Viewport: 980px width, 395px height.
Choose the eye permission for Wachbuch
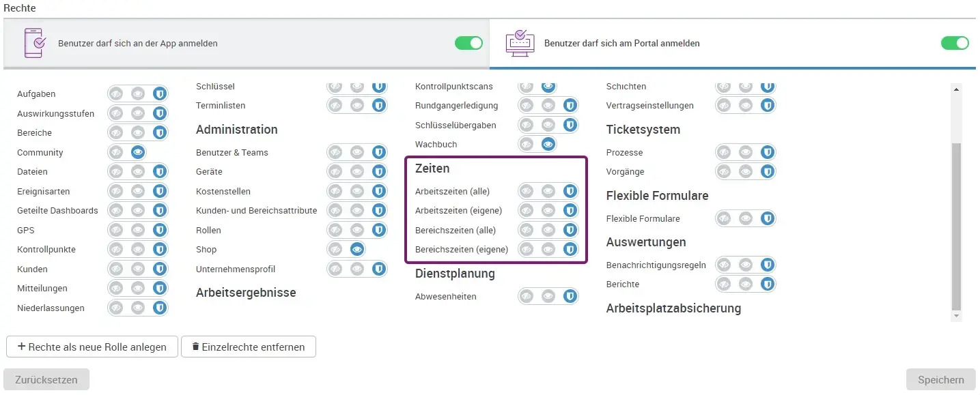tap(548, 144)
